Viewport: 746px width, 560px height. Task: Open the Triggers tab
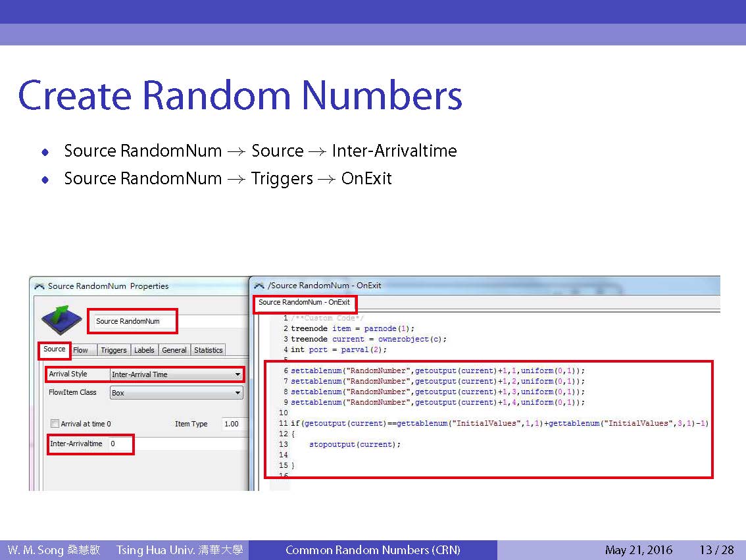pyautogui.click(x=114, y=350)
